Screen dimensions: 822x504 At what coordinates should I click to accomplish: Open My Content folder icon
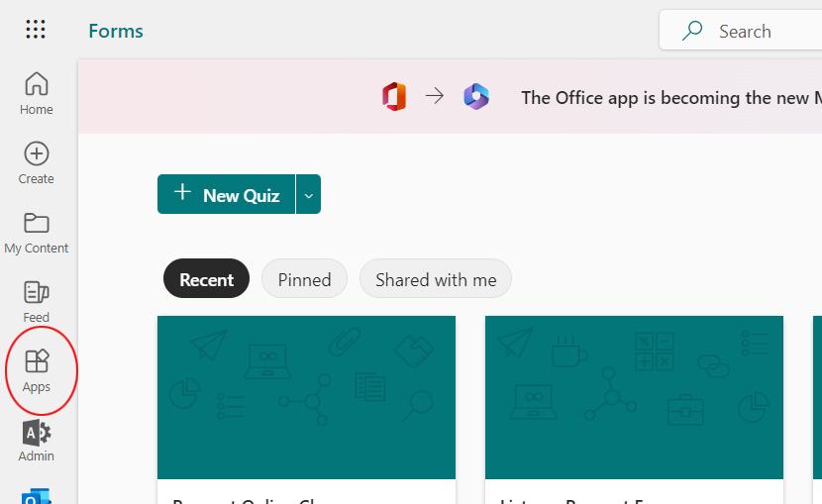(x=37, y=232)
